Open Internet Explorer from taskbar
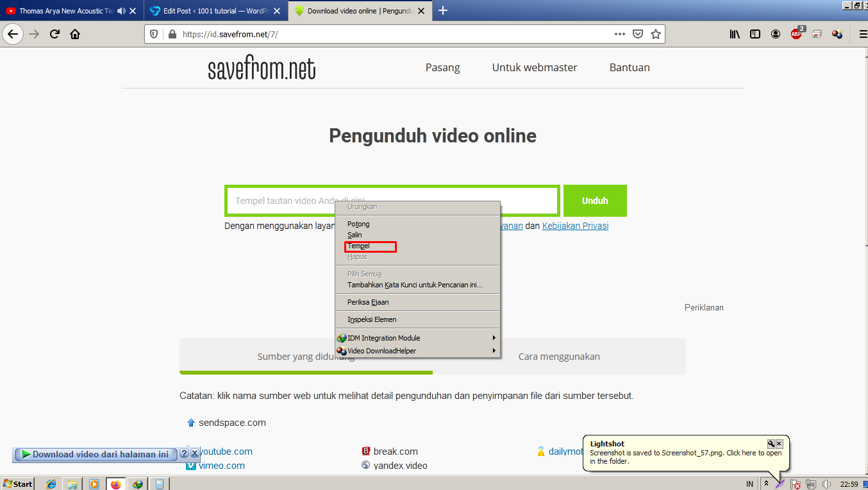The width and height of the screenshot is (868, 490). 51,484
